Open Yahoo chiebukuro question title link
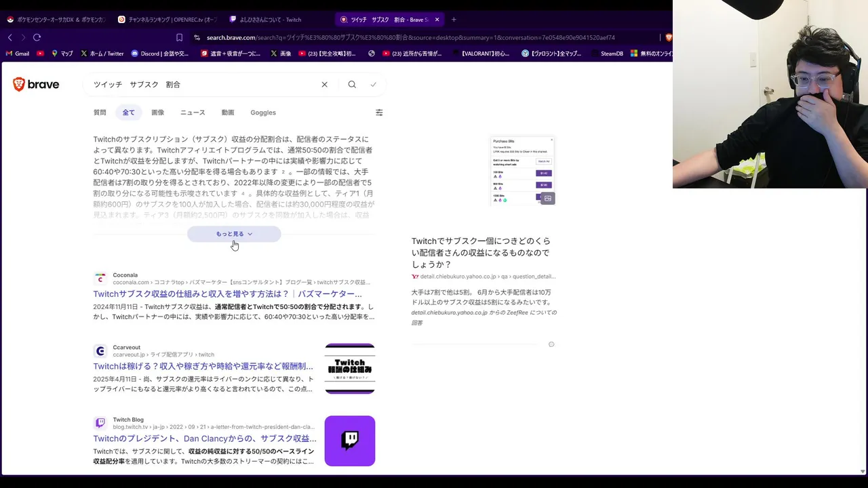Image resolution: width=868 pixels, height=488 pixels. pos(481,253)
